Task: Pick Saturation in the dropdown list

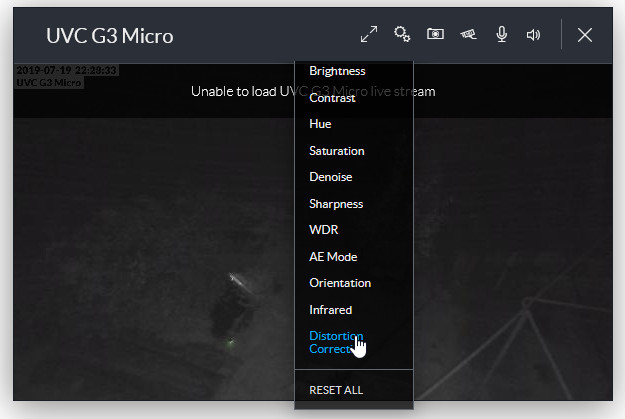Action: [x=337, y=151]
